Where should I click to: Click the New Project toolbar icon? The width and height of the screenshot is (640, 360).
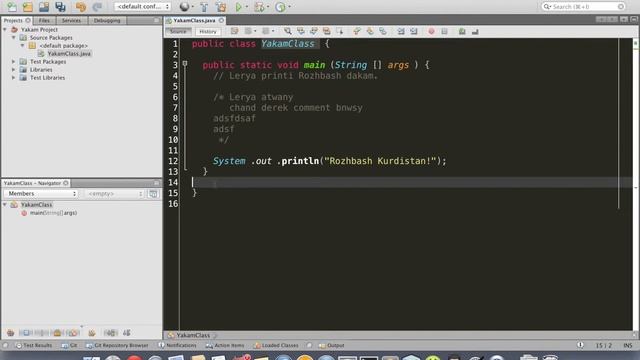28,7
